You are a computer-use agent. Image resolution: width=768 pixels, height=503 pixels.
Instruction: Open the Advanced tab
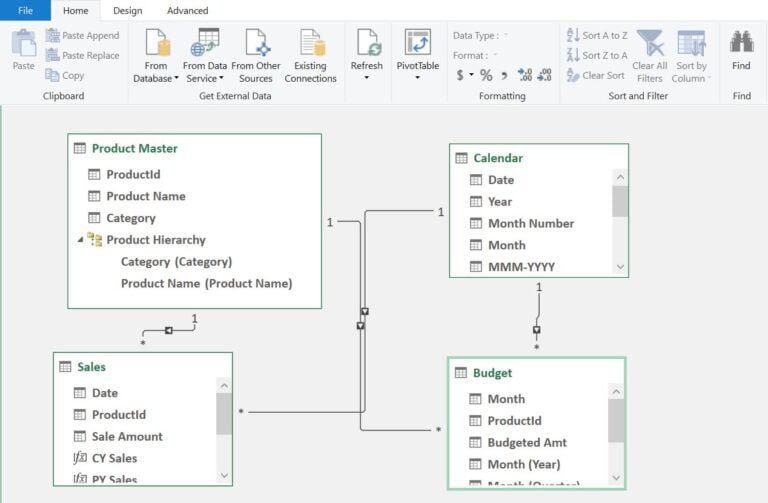[x=188, y=11]
